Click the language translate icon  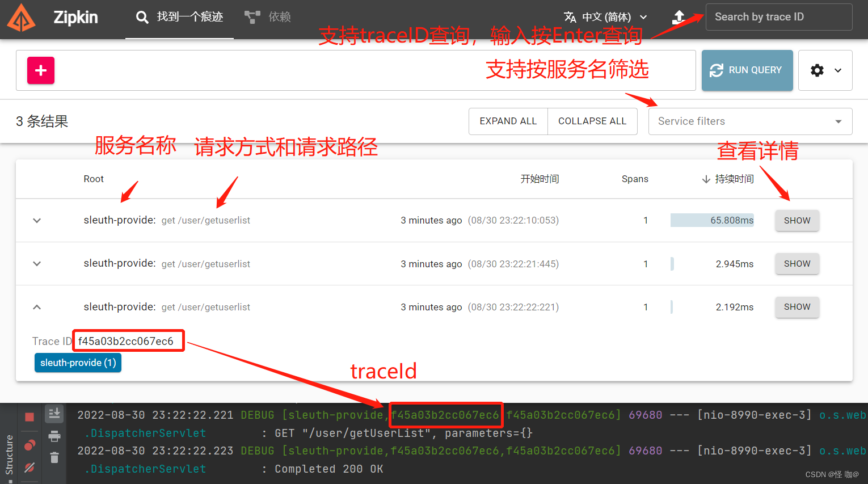click(570, 17)
